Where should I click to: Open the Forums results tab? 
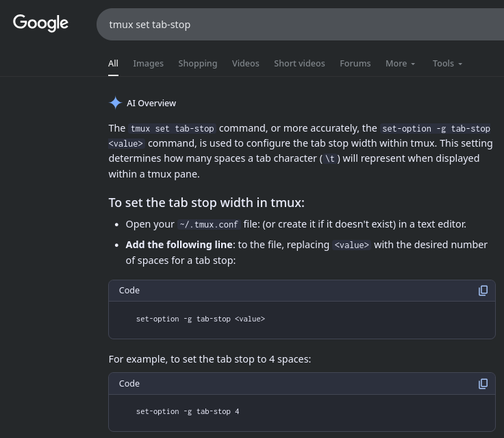coord(355,63)
